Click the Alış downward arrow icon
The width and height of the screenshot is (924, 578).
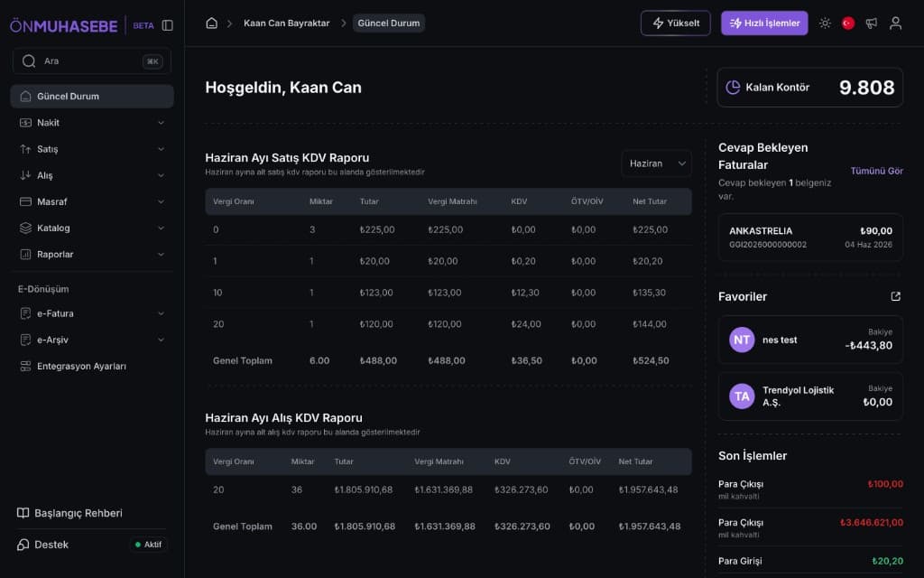[x=25, y=175]
